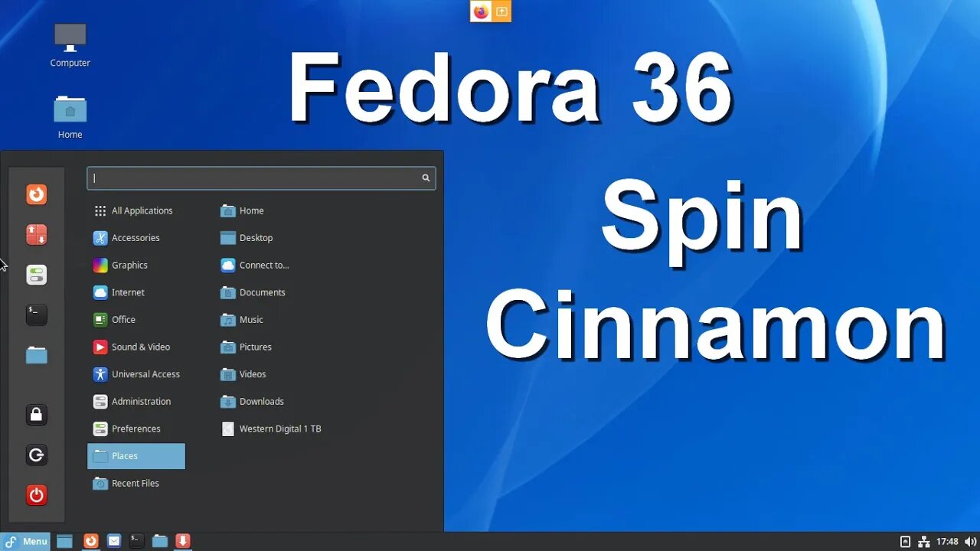Image resolution: width=980 pixels, height=551 pixels.
Task: Click the Menu button on the panel
Action: pyautogui.click(x=25, y=541)
